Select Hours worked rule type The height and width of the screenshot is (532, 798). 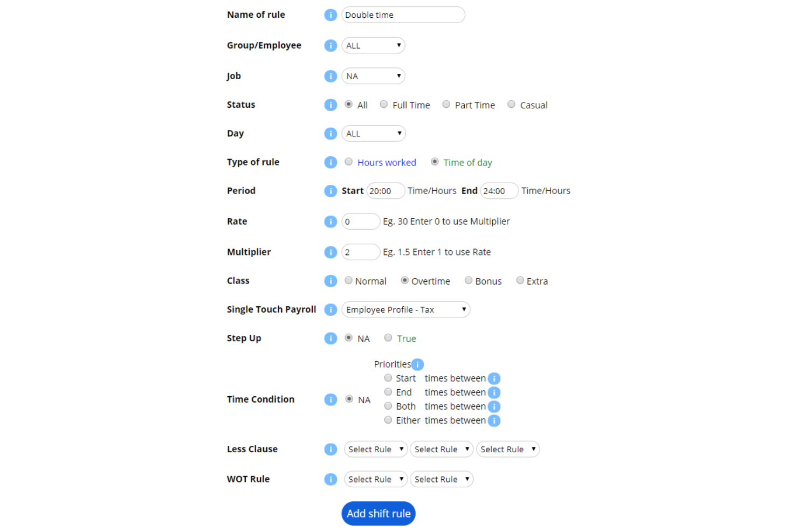tap(349, 162)
